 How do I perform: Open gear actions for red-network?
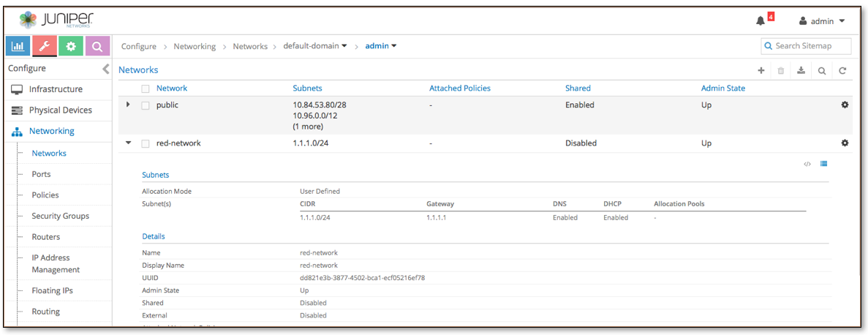coord(845,143)
